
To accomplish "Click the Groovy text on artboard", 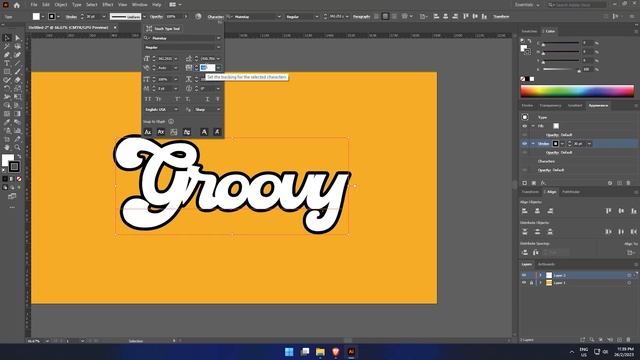I will 231,184.
